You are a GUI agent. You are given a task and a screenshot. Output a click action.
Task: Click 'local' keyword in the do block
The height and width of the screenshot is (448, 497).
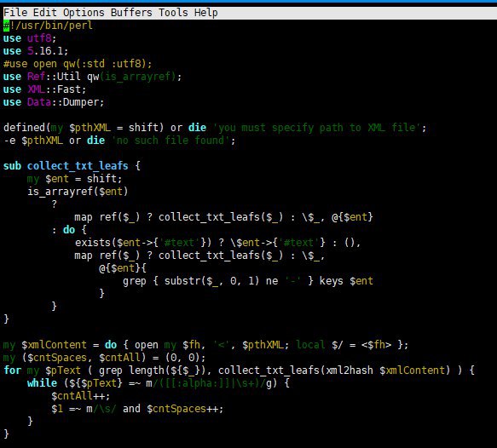(x=310, y=345)
